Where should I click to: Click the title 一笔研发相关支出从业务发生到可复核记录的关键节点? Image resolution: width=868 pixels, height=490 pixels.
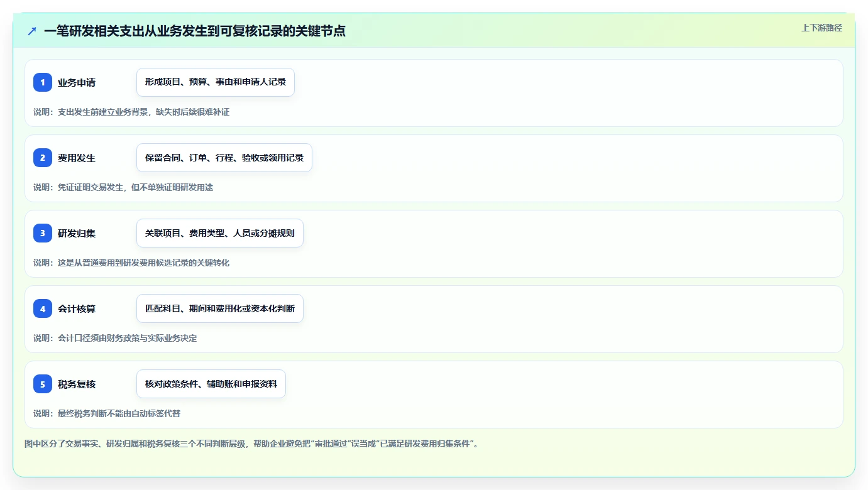pos(195,31)
